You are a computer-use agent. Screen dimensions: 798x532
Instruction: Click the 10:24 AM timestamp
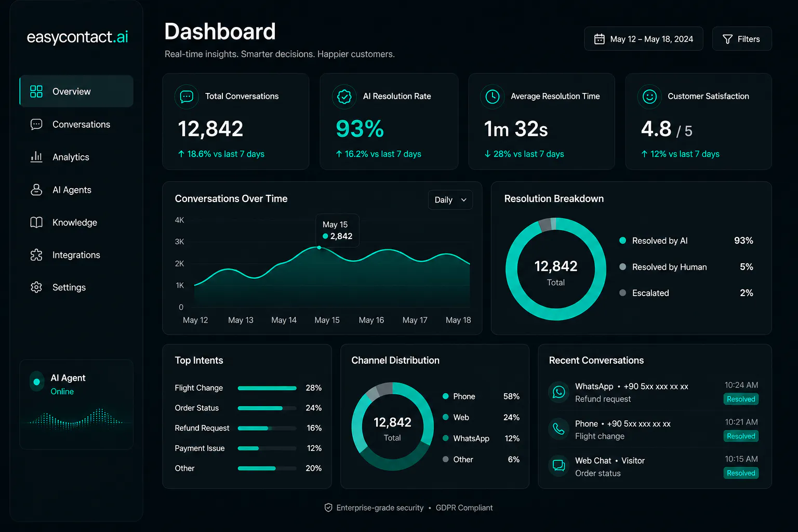(x=741, y=385)
